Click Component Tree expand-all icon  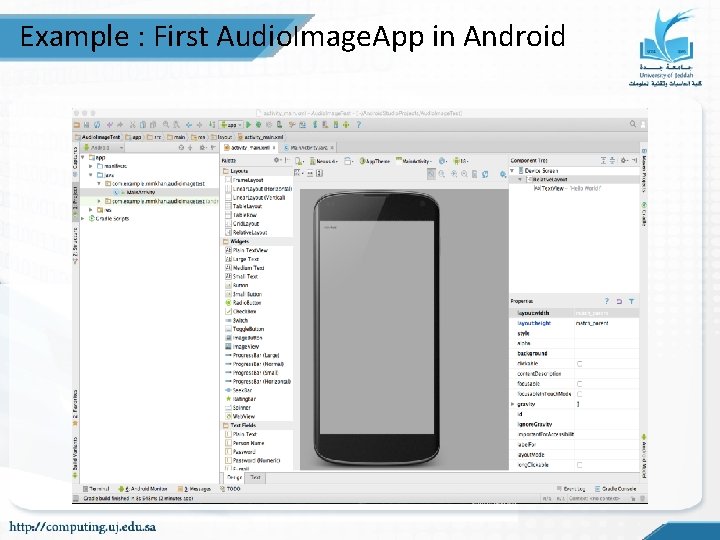[603, 160]
